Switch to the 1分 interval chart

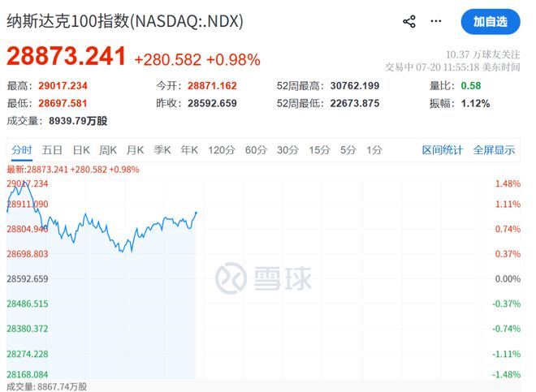[x=374, y=150]
